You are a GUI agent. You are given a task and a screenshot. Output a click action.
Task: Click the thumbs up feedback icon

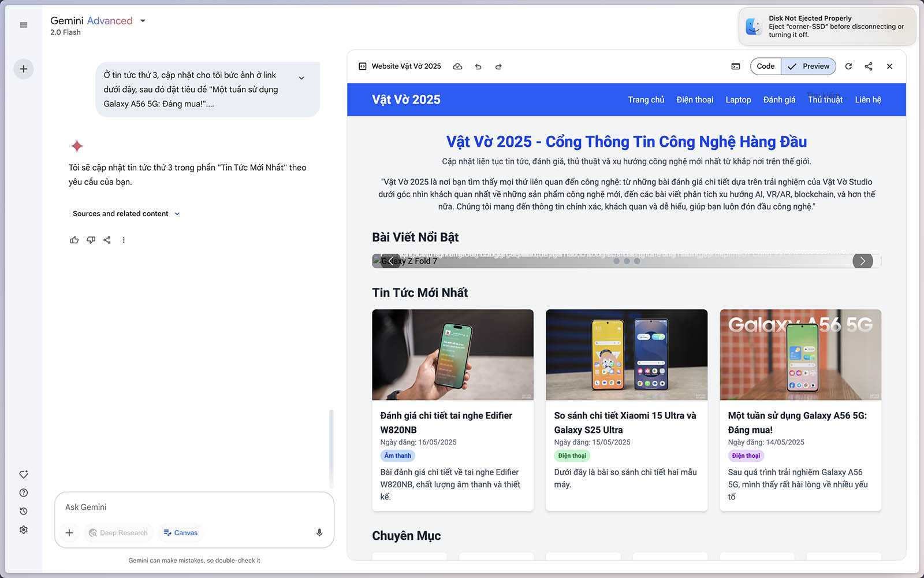pos(74,240)
